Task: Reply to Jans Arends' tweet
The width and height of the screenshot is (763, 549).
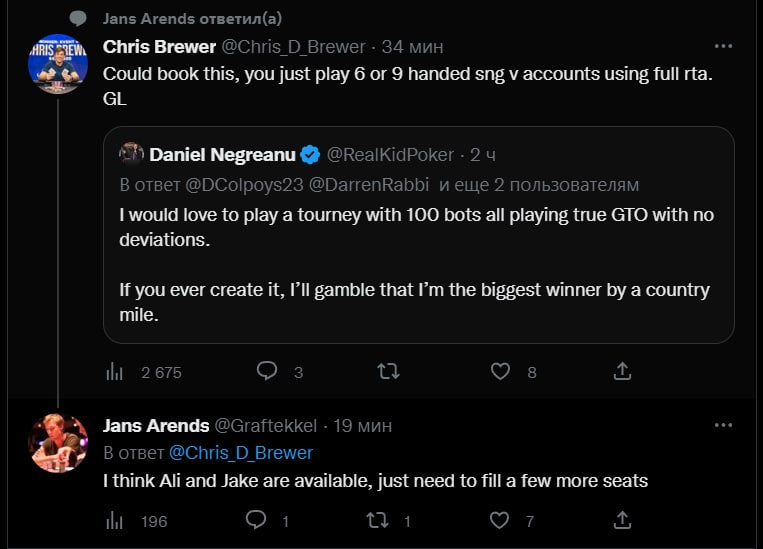Action: click(255, 520)
